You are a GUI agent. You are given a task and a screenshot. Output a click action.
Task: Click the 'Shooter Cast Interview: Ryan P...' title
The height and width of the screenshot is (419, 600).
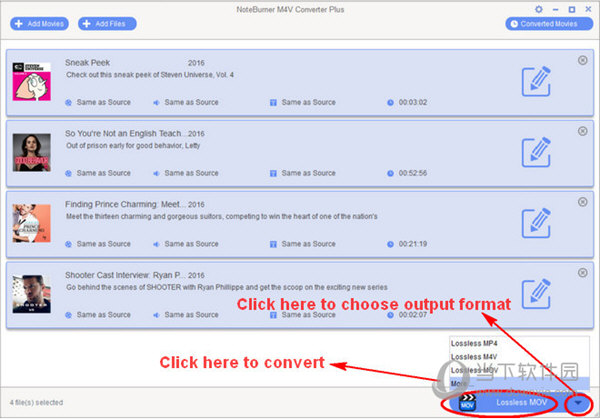[x=126, y=275]
